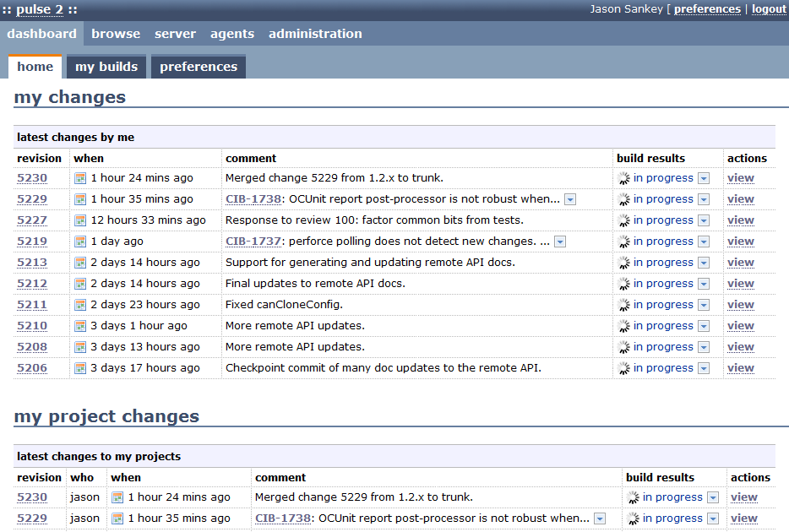Expand truncated comment for CIB-1738 in my changes
The image size is (789, 532).
pyautogui.click(x=570, y=199)
